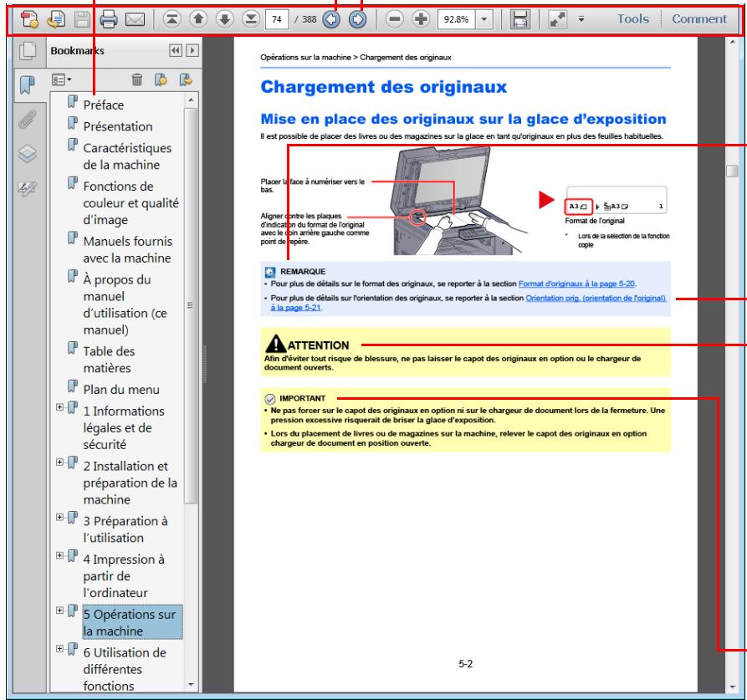Screen dimensions: 747x700
Task: Click the fit-page scrolling mode icon
Action: coord(519,19)
